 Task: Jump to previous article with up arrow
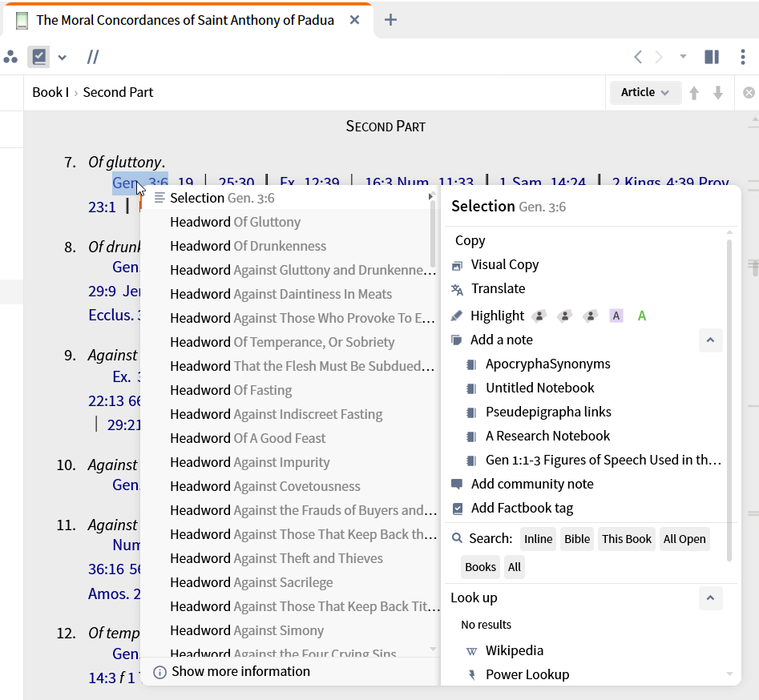[x=694, y=93]
